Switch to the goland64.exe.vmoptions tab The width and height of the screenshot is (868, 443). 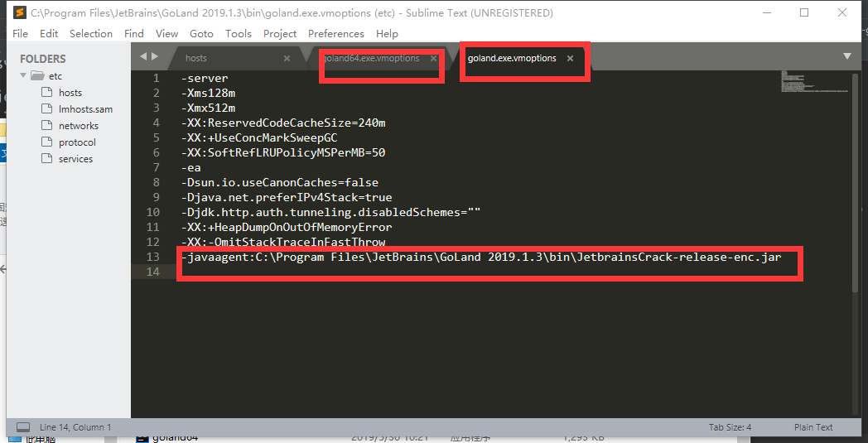point(371,58)
